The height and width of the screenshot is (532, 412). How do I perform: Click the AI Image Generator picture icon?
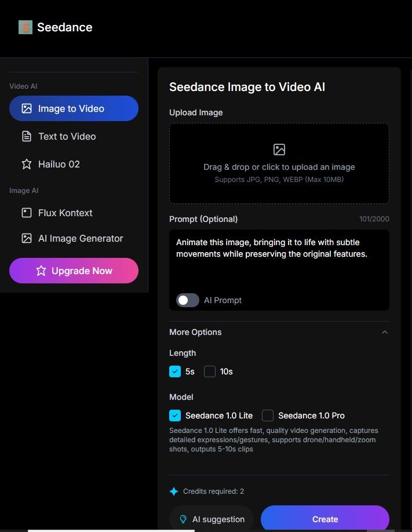(x=27, y=238)
